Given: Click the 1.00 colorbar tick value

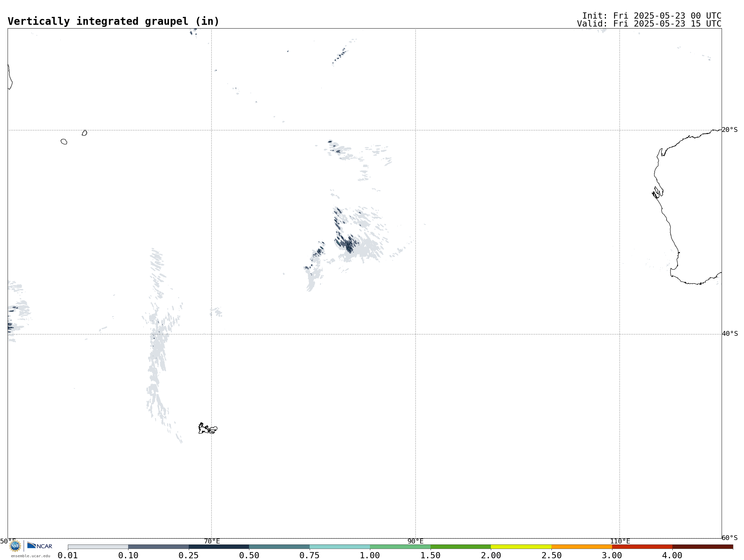Looking at the screenshot, I should pyautogui.click(x=370, y=556).
